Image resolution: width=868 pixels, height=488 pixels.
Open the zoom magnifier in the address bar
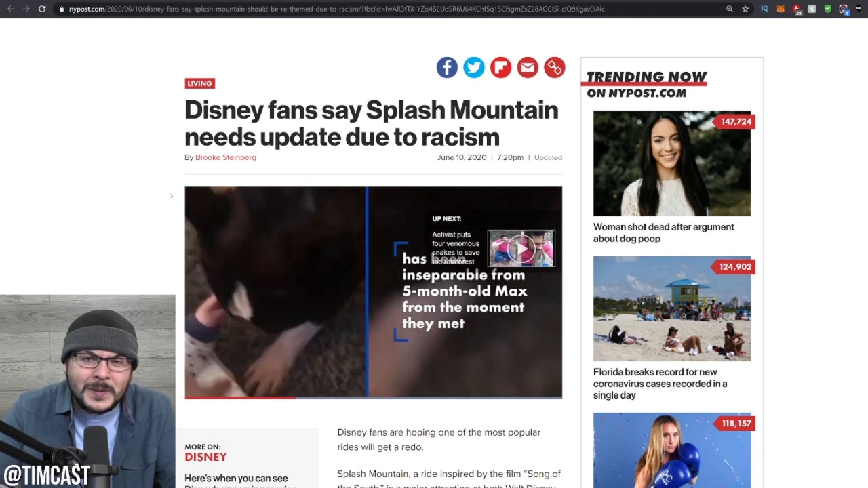pos(730,9)
